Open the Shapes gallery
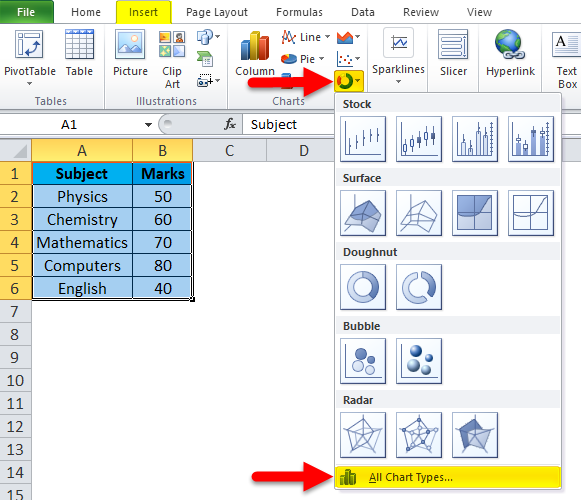 208,37
